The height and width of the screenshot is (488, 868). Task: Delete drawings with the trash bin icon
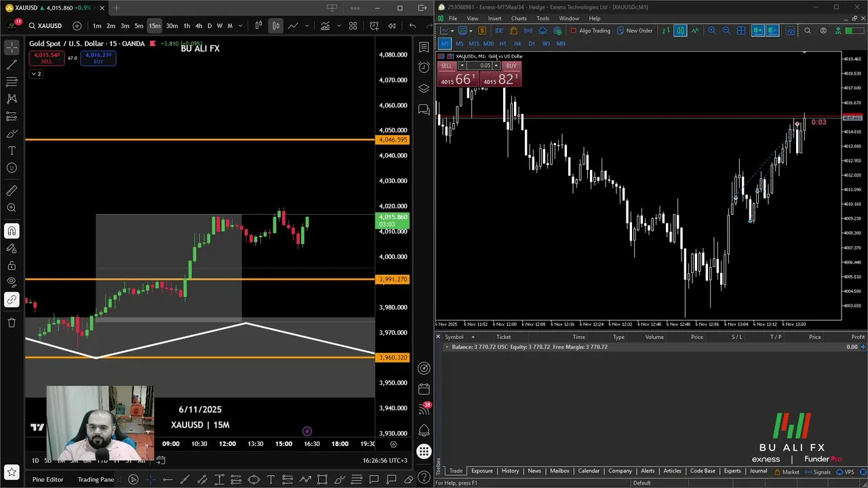point(12,323)
